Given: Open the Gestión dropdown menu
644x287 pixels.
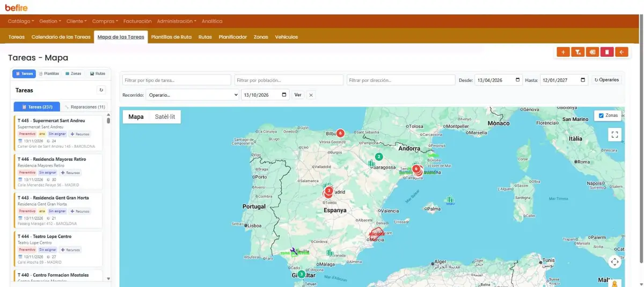Looking at the screenshot, I should point(50,21).
